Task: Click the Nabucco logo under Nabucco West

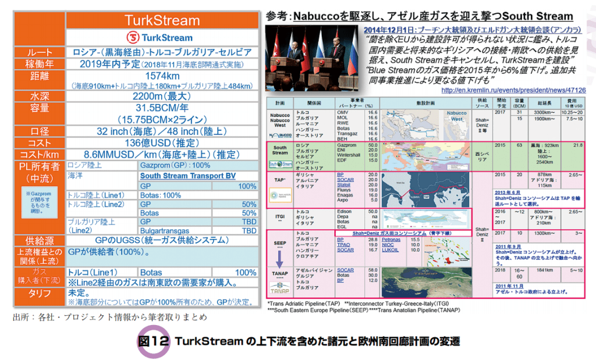Action: click(281, 134)
